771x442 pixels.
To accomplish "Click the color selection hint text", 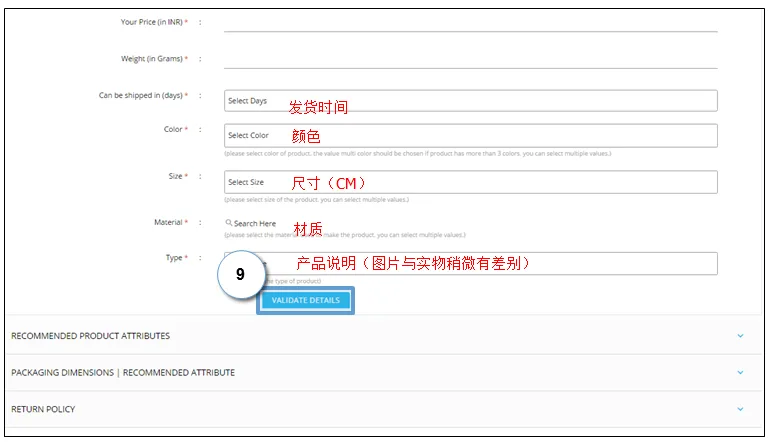I will pyautogui.click(x=417, y=154).
